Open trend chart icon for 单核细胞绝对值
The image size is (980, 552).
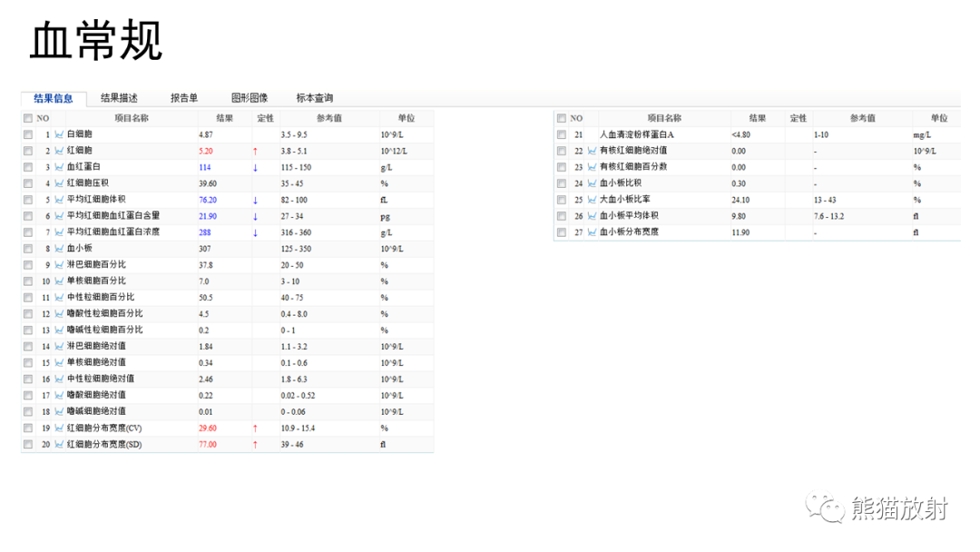point(59,362)
